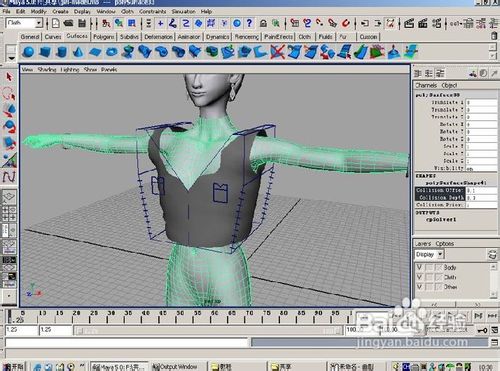Open the Simulation menu

183,11
